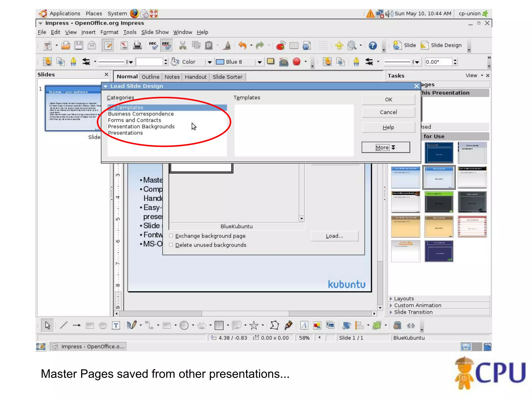Viewport: 532px width, 399px height.
Task: Click the Symbol Shapes smiley icon
Action: (x=184, y=325)
